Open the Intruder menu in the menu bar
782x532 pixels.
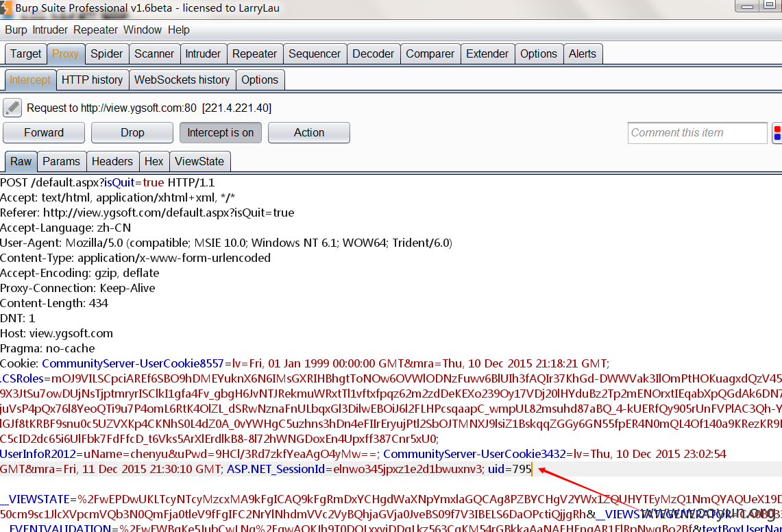pyautogui.click(x=50, y=30)
